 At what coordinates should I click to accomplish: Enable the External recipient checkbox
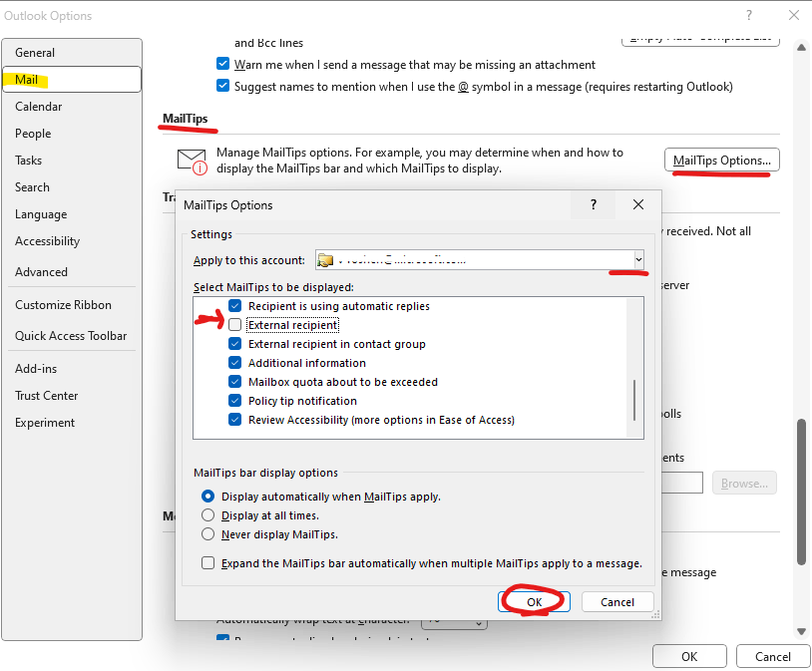[x=234, y=325]
